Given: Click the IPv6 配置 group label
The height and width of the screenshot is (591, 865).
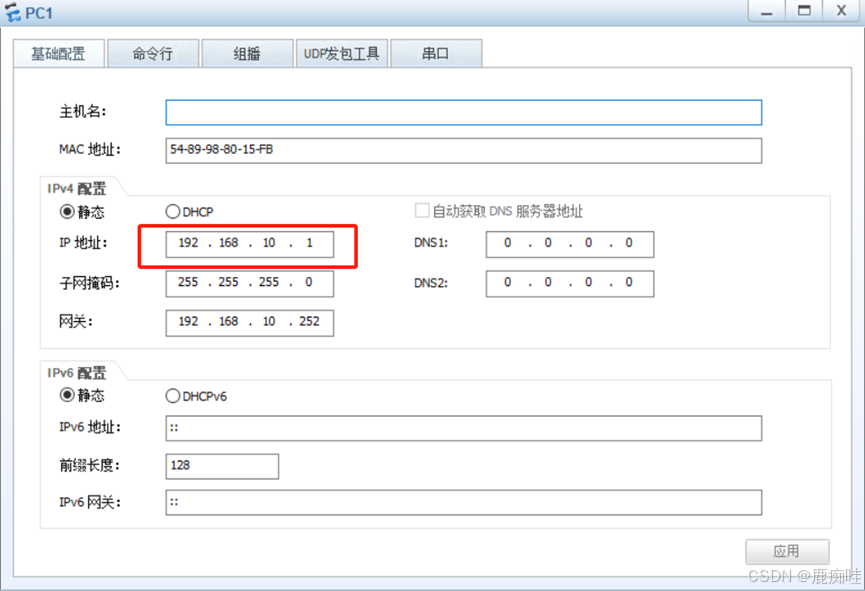Looking at the screenshot, I should pos(77,373).
